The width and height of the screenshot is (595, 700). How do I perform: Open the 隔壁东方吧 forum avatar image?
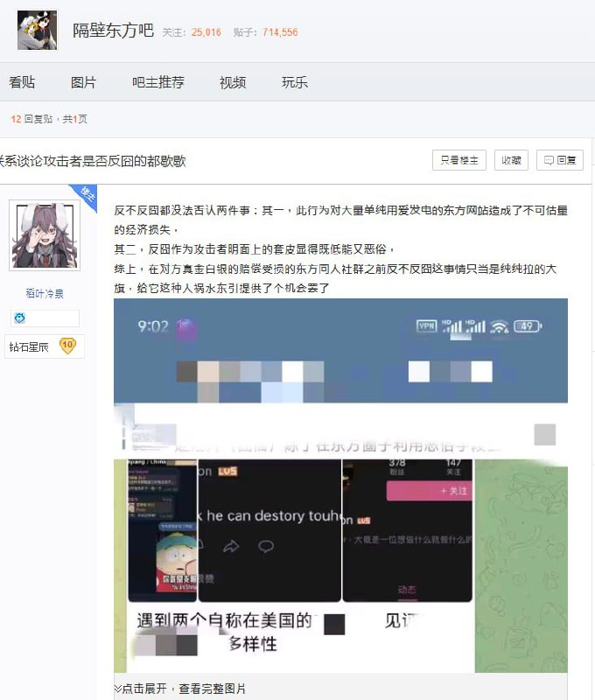pyautogui.click(x=37, y=30)
